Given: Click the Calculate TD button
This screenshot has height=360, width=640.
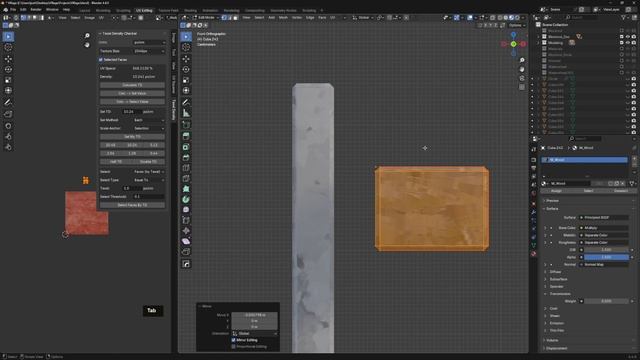Looking at the screenshot, I should pos(132,85).
